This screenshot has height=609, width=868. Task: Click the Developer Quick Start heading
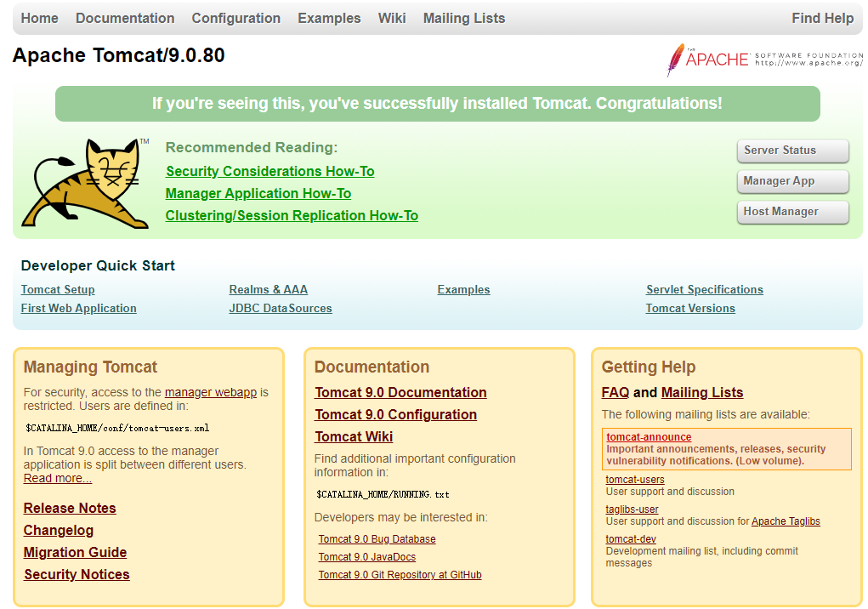pos(98,265)
